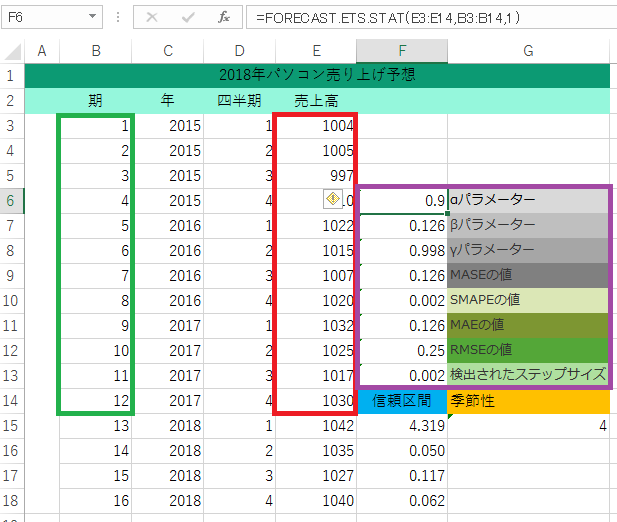617x522 pixels.
Task: Click the 年 header cell
Action: (x=168, y=101)
